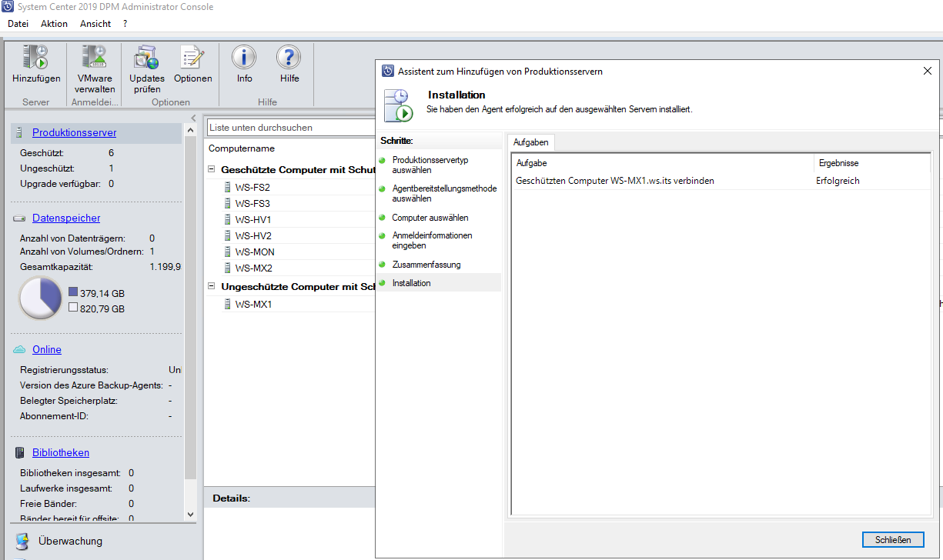This screenshot has height=560, width=943.
Task: Open the Optionen toolbar icon
Action: point(192,58)
